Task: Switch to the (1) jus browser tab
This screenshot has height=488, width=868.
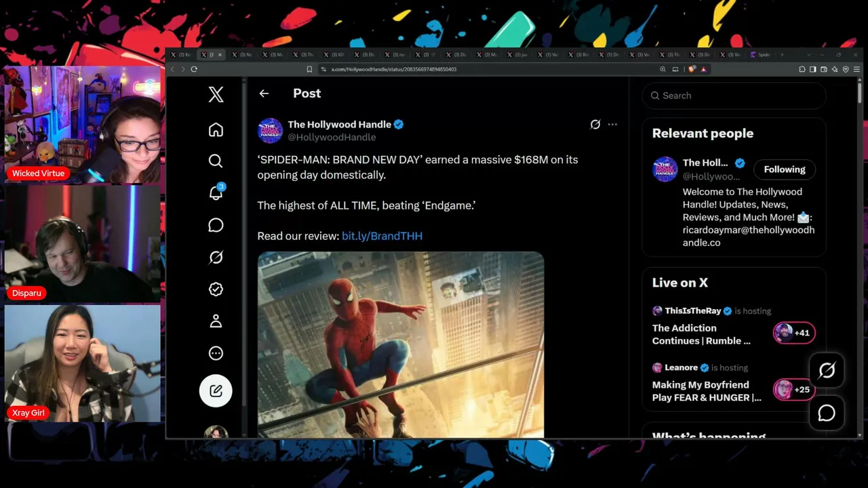Action: coord(519,55)
